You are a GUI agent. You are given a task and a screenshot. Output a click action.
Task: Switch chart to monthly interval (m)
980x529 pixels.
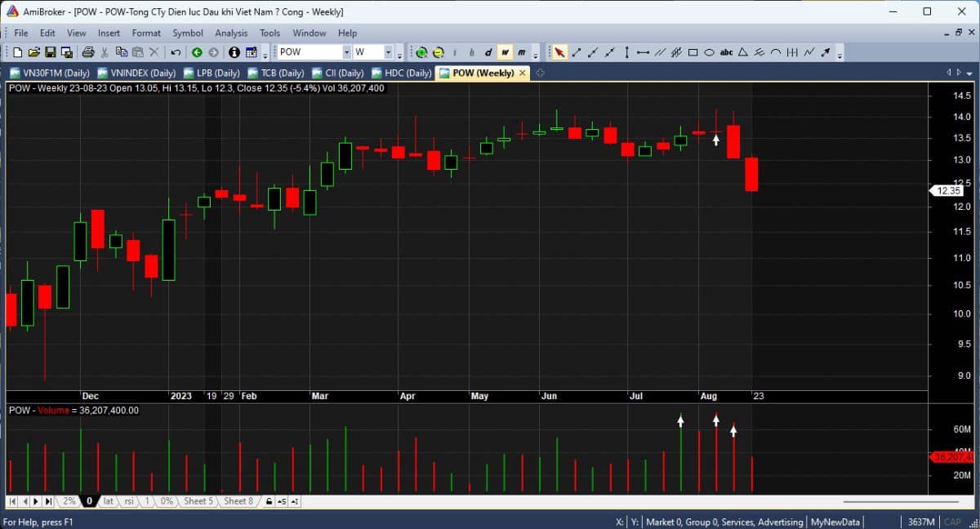coord(521,52)
